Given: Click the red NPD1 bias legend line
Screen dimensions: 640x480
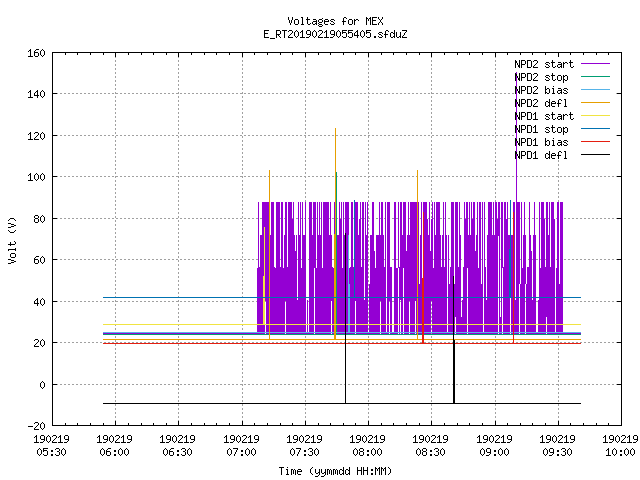Looking at the screenshot, I should [595, 142].
